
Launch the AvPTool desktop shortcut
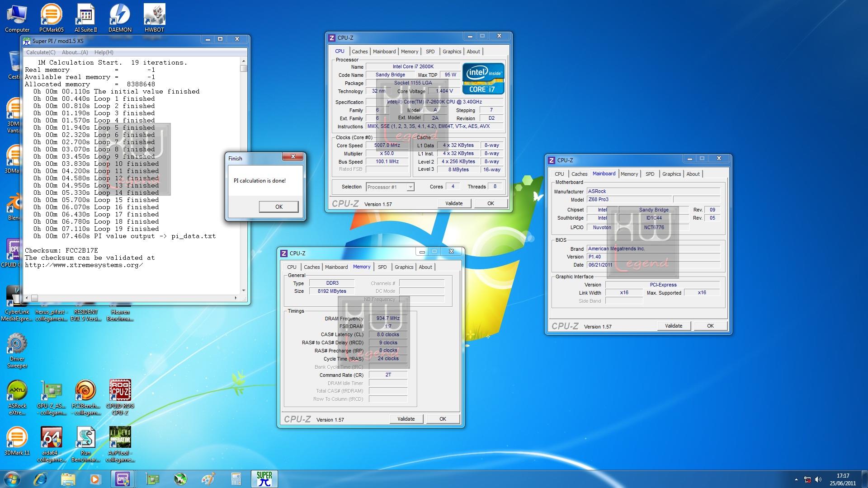(120, 445)
